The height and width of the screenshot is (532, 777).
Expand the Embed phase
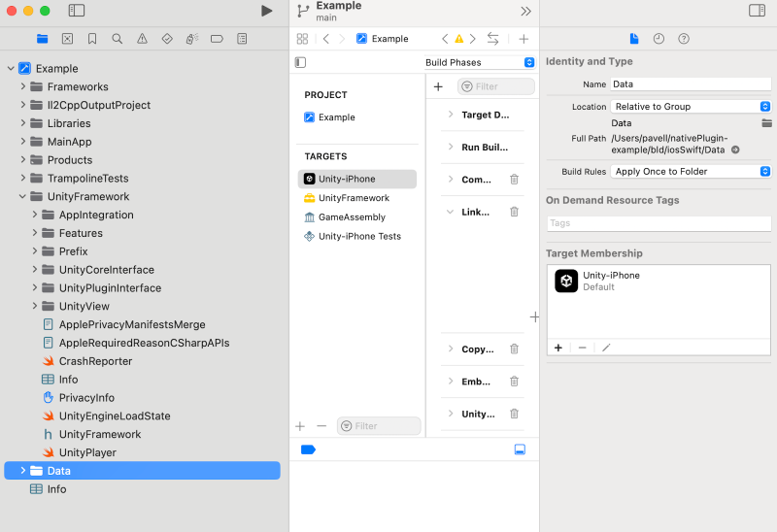(451, 382)
